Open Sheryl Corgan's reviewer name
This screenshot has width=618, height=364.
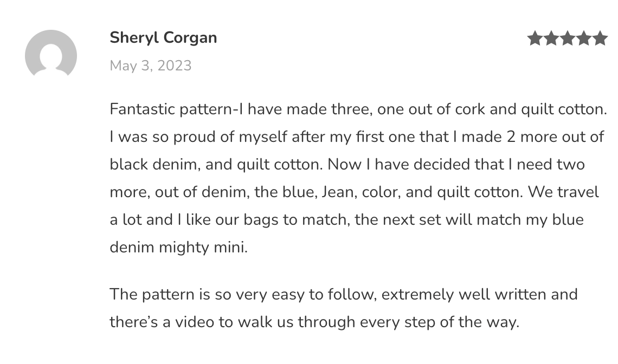click(x=163, y=38)
